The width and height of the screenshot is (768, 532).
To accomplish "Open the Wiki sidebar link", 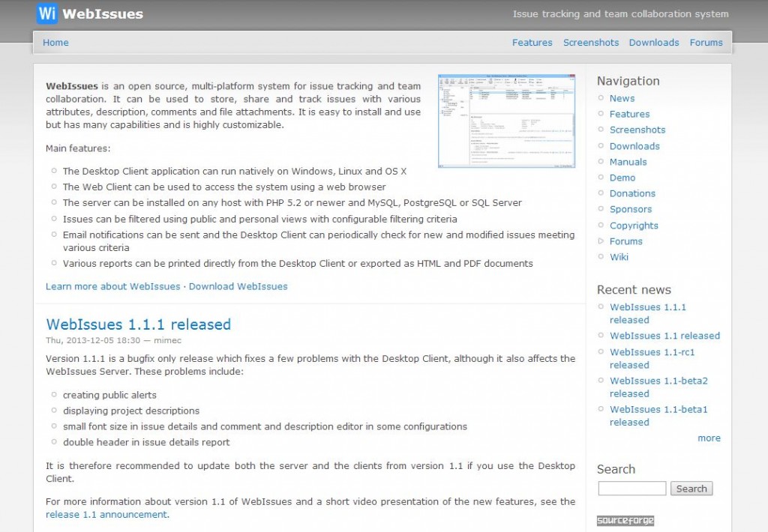I will 619,257.
